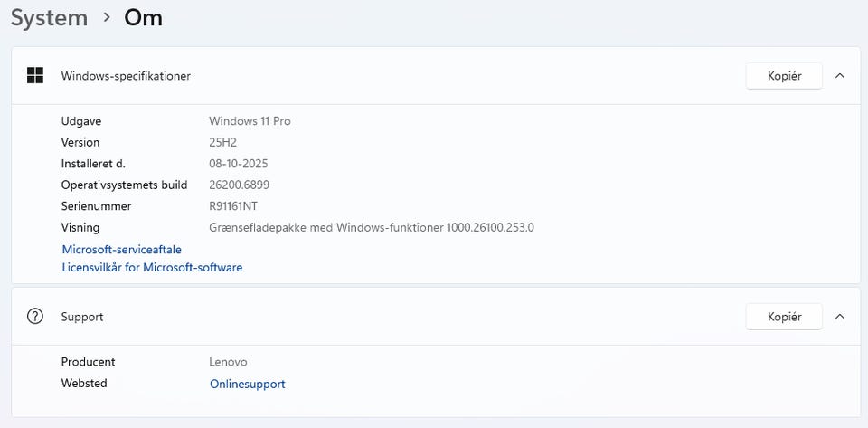Click the question mark icon beside Support
This screenshot has width=868, height=428.
35,317
